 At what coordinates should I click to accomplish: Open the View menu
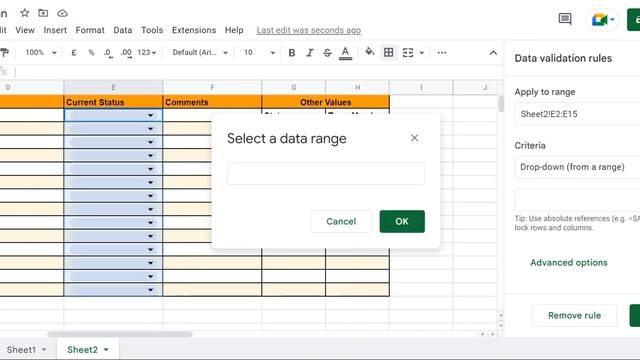[25, 30]
